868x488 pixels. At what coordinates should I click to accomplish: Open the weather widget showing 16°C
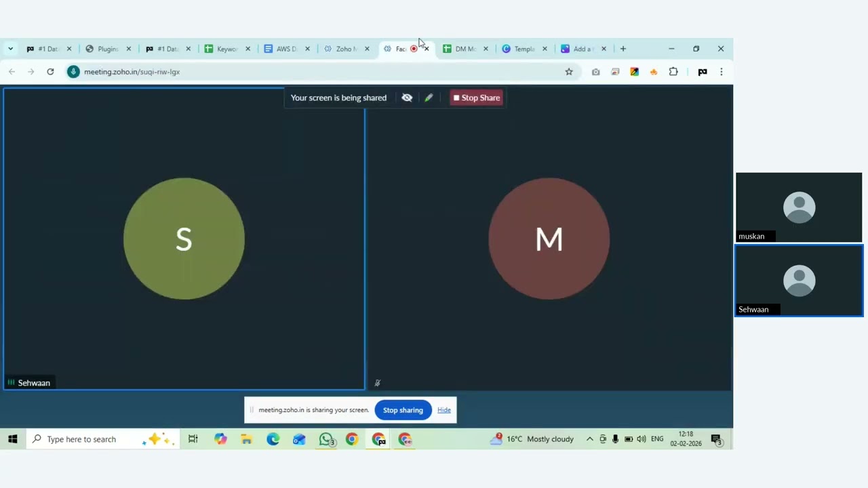click(532, 439)
